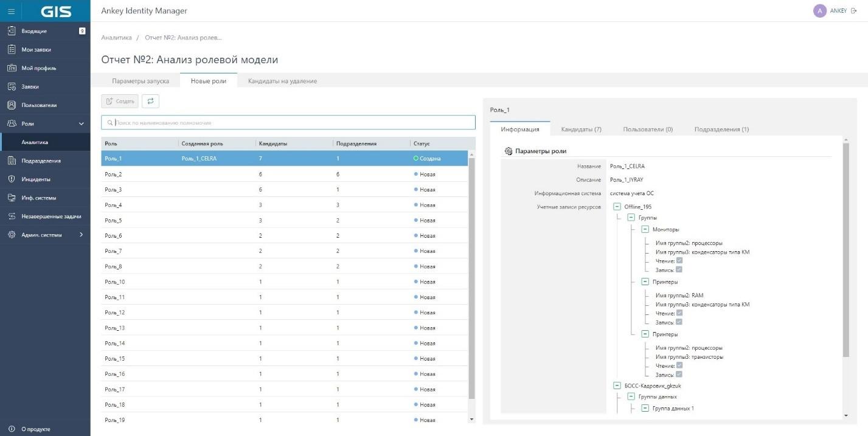This screenshot has width=868, height=436.
Task: Open the Пользователи sidebar icon
Action: click(x=12, y=105)
